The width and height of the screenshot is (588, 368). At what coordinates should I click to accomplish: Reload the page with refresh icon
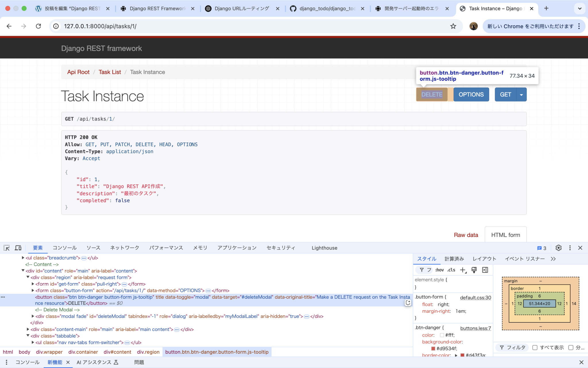38,26
